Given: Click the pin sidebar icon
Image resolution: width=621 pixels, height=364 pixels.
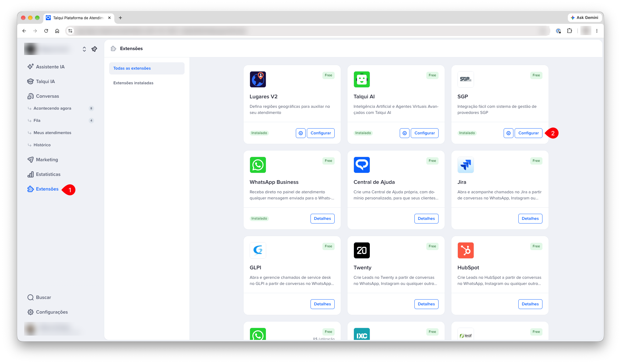Looking at the screenshot, I should 94,49.
